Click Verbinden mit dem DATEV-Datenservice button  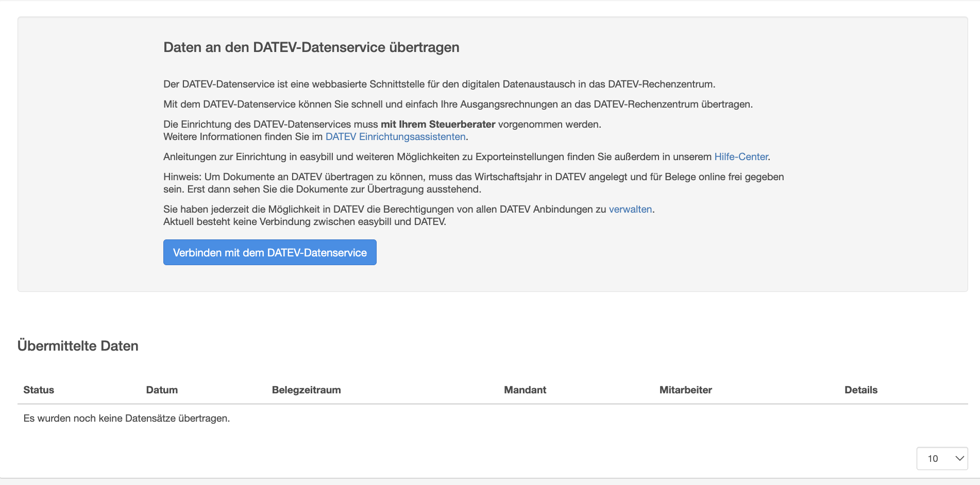coord(269,252)
